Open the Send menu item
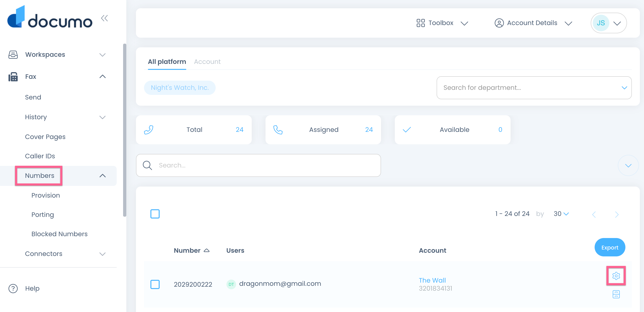This screenshot has height=312, width=644. [33, 97]
